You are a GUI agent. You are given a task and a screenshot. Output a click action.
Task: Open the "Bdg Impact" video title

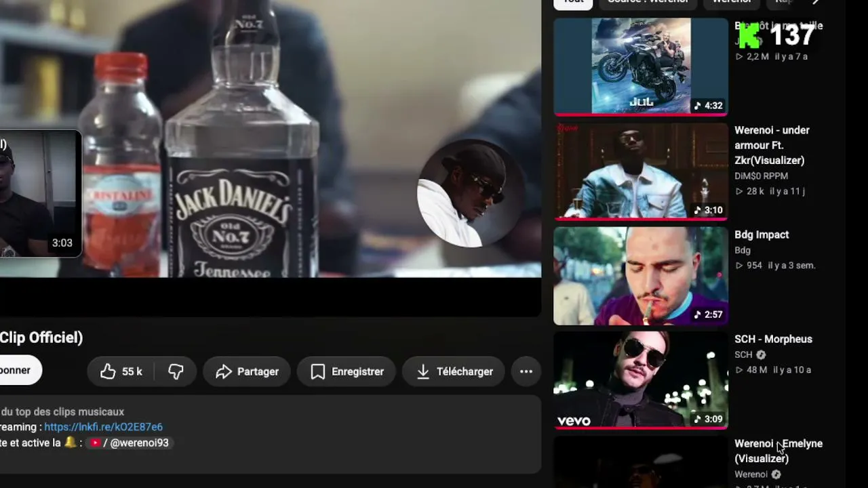762,235
